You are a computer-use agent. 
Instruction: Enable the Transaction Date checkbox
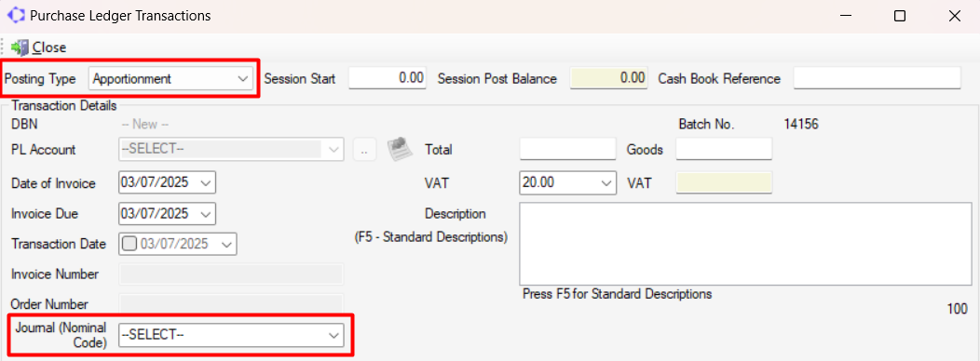click(129, 244)
